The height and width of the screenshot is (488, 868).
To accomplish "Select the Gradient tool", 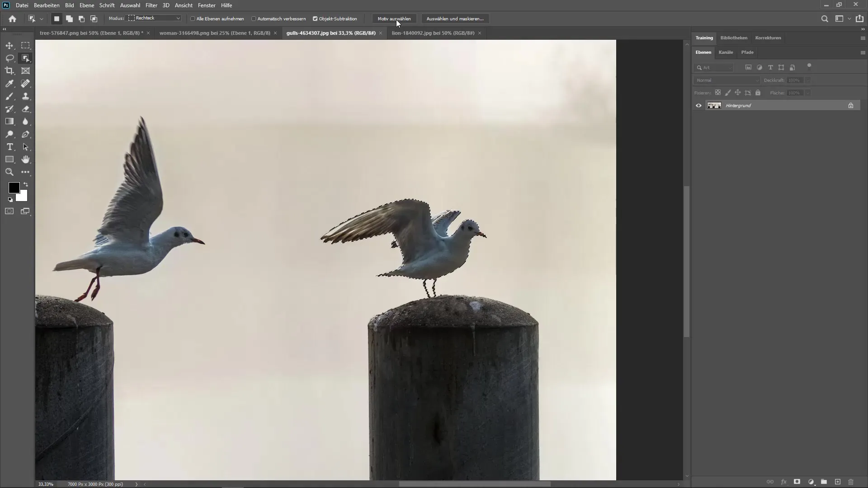I will click(x=9, y=122).
